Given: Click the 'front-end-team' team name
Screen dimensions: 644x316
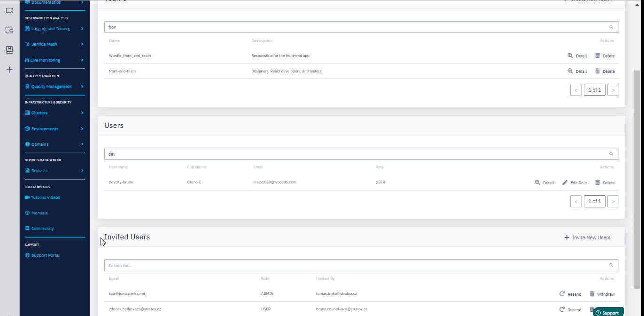Looking at the screenshot, I should click(122, 71).
